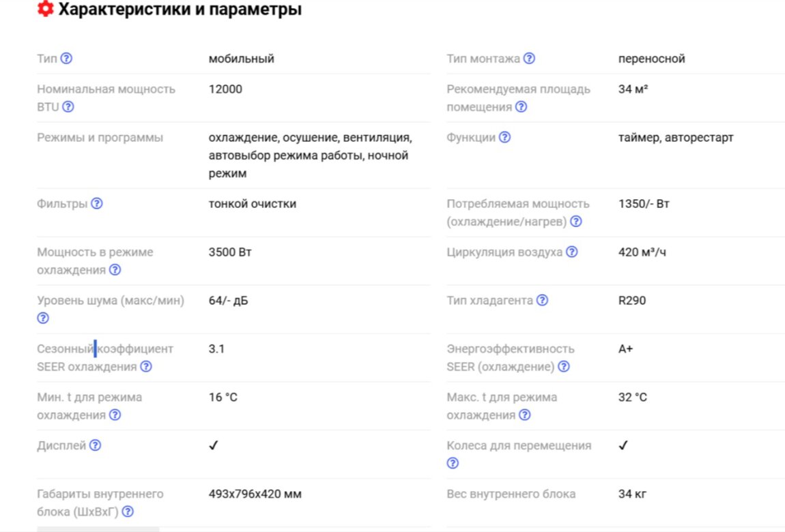This screenshot has height=532, width=785.
Task: Click the help icon beside Тип хладагента
Action: point(542,300)
